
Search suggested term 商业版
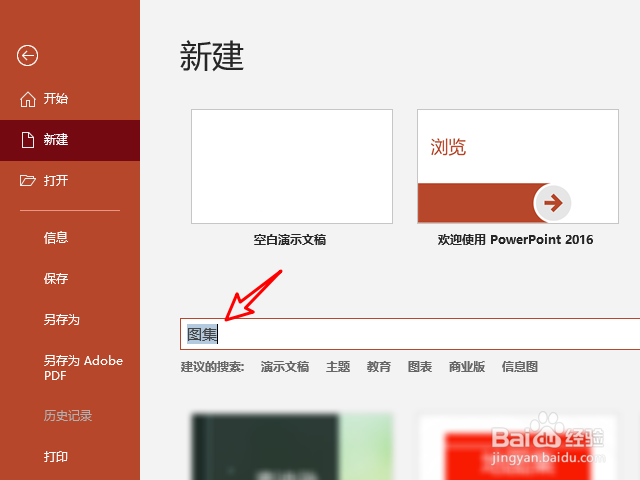coord(467,367)
